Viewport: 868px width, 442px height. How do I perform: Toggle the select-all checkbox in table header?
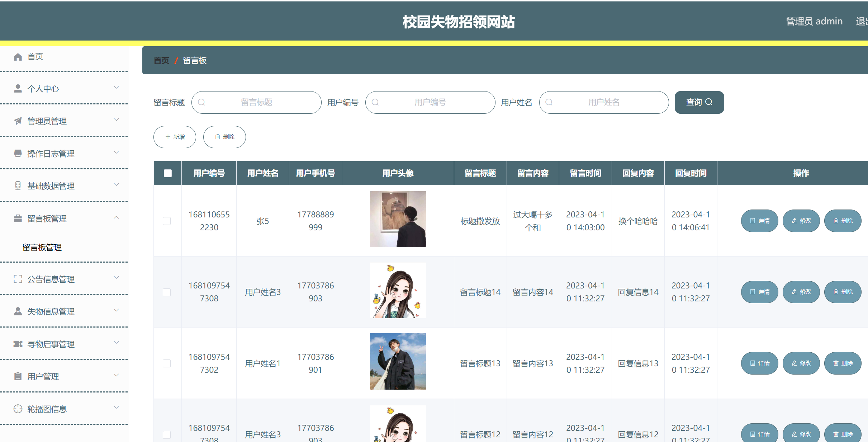click(167, 173)
